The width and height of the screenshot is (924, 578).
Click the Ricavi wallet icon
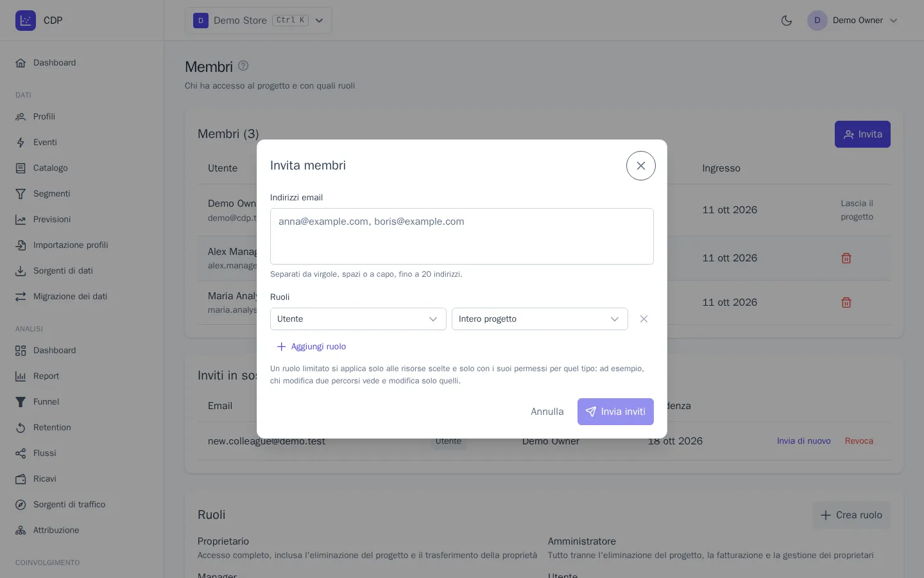21,479
